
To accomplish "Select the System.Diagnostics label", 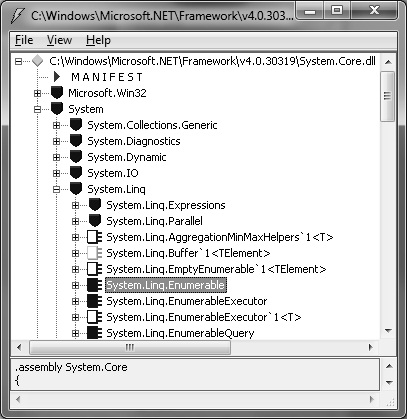I will coord(134,141).
